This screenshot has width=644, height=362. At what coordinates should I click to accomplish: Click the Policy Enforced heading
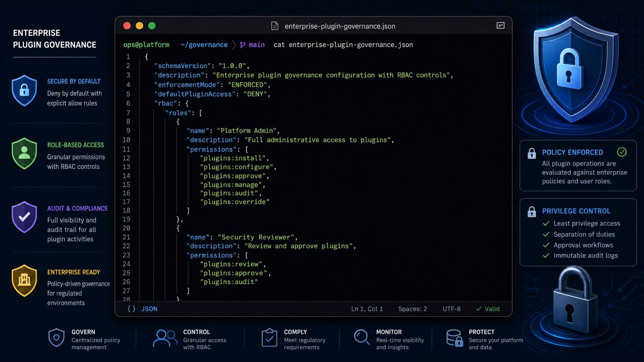pos(572,152)
